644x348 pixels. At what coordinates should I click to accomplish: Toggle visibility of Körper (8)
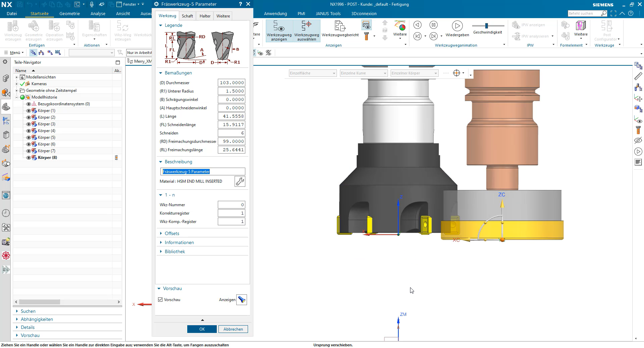[29, 158]
